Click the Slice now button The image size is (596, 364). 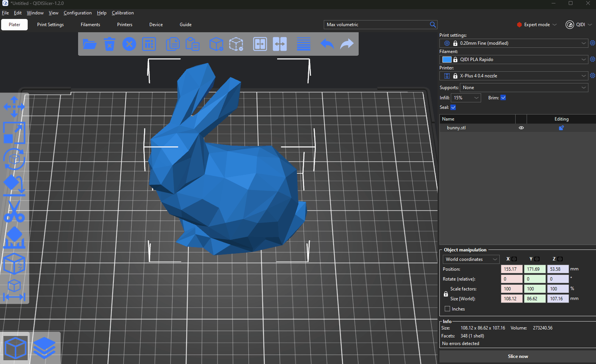coord(518,356)
